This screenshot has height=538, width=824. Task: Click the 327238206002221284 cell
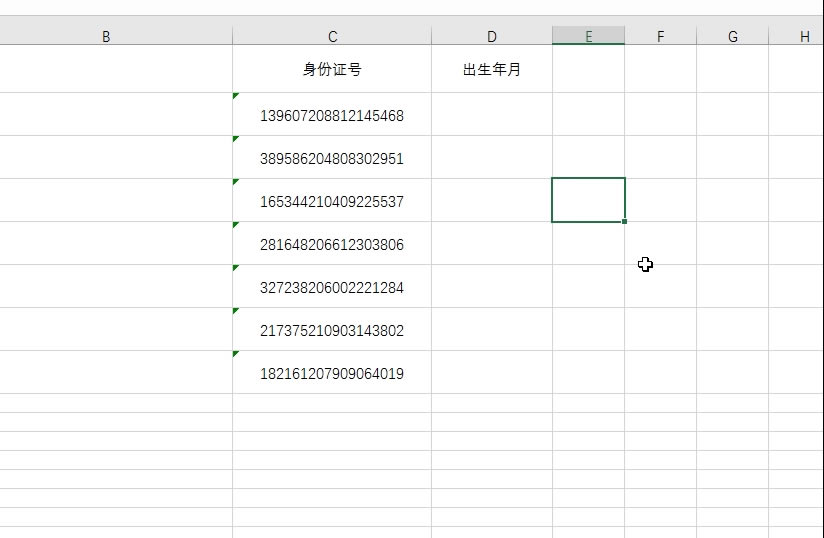coord(332,288)
